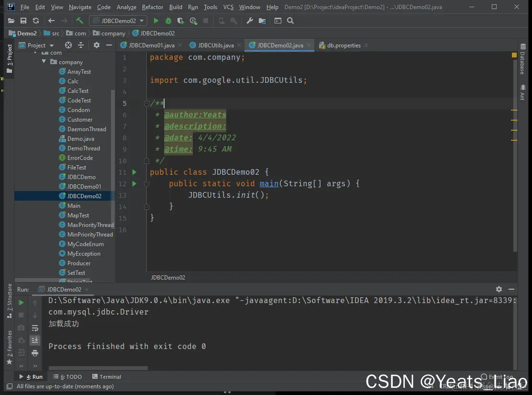Click the Run console horizontal scrollbar
This screenshot has height=395, width=532.
(98, 368)
